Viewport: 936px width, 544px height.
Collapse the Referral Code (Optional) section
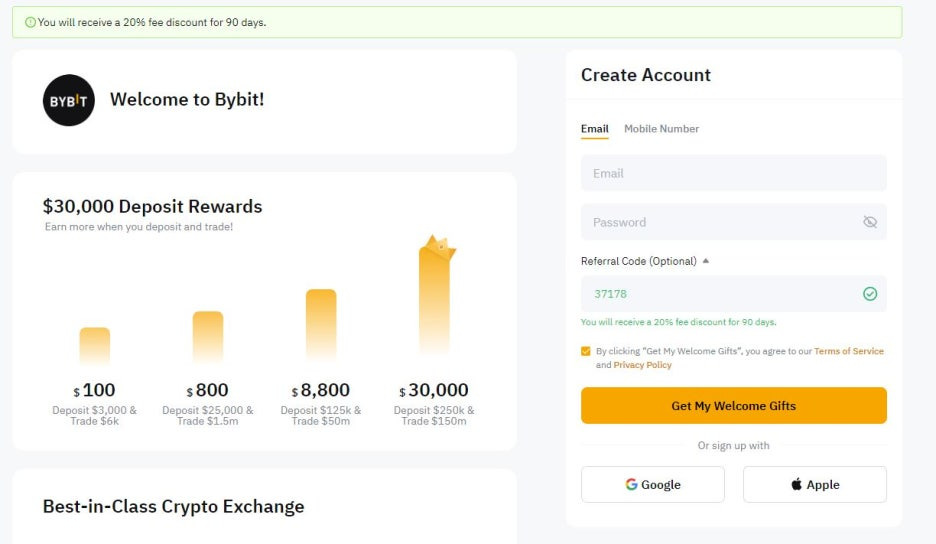[x=706, y=261]
